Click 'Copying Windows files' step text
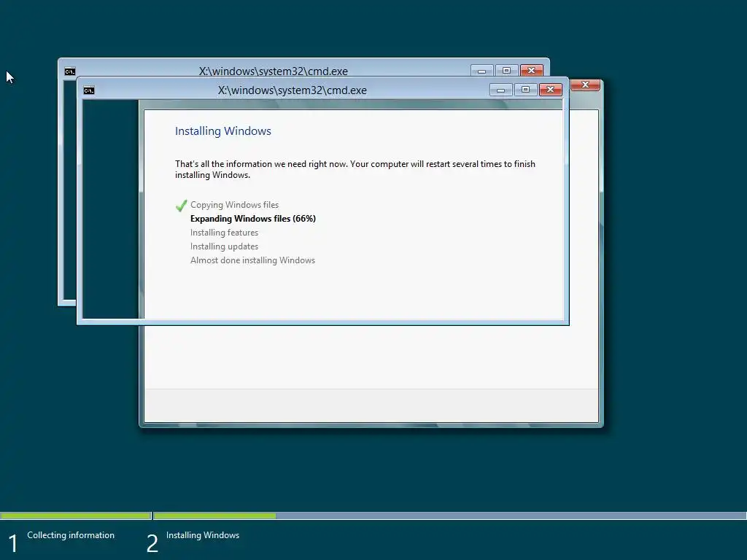This screenshot has height=560, width=747. pos(234,205)
